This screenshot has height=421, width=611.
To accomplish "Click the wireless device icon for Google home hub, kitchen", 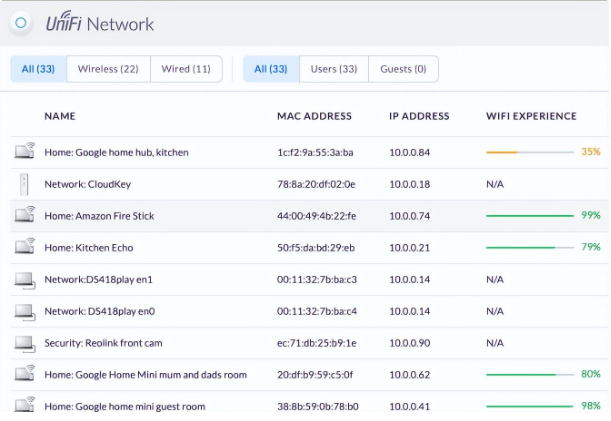I will [25, 150].
